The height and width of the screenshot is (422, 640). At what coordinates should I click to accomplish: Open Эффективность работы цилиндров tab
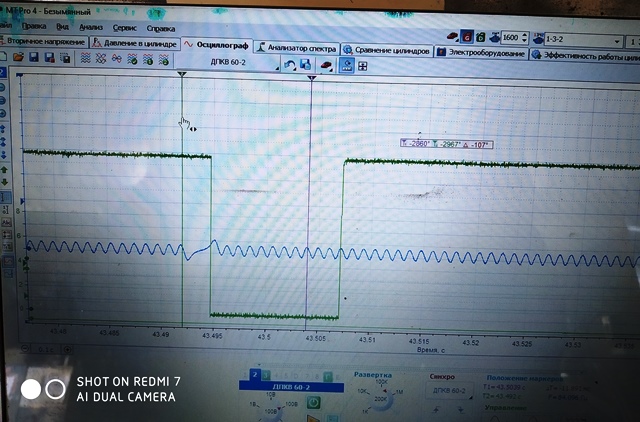(585, 56)
